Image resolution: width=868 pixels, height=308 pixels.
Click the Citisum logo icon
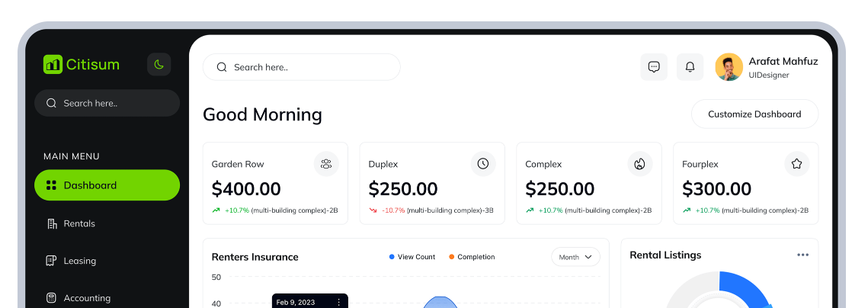(53, 65)
